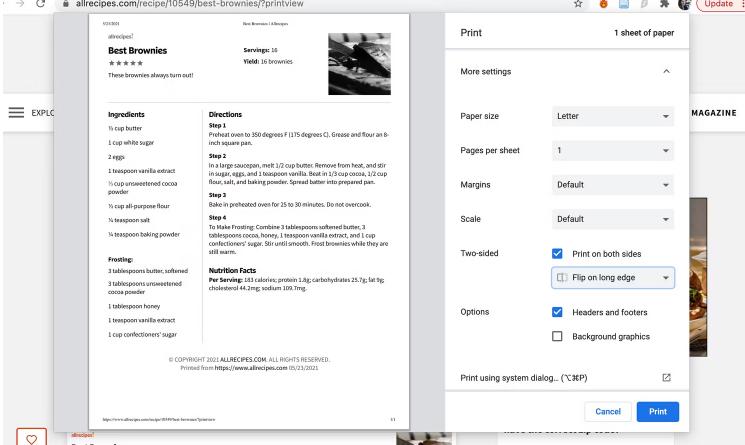Screen dimensions: 745x445
Task: Click the Cancel button
Action: tap(608, 412)
